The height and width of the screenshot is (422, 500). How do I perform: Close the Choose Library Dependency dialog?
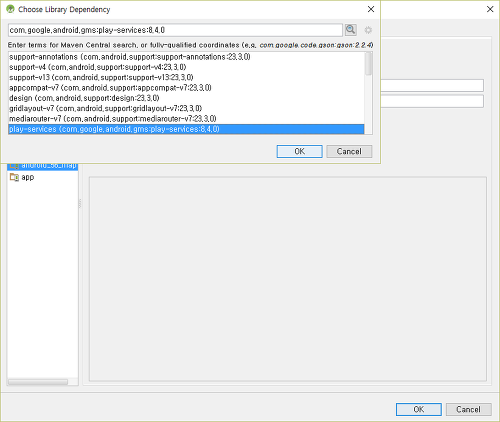[x=371, y=9]
